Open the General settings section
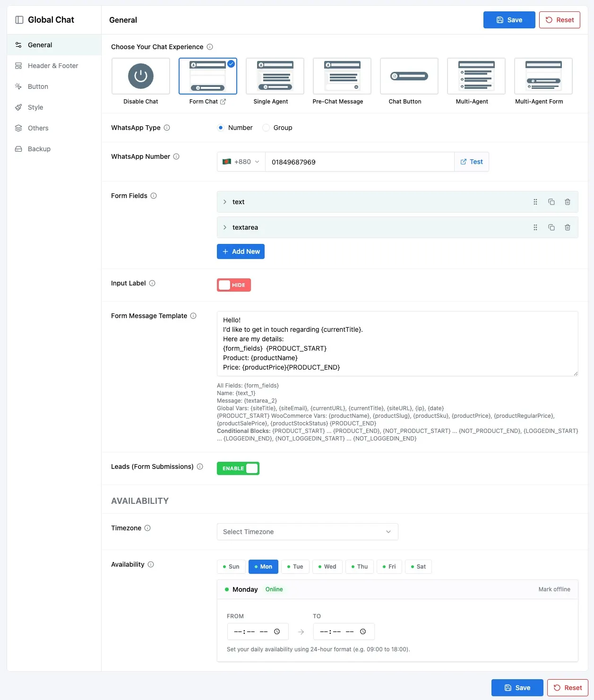The image size is (594, 700). [54, 45]
